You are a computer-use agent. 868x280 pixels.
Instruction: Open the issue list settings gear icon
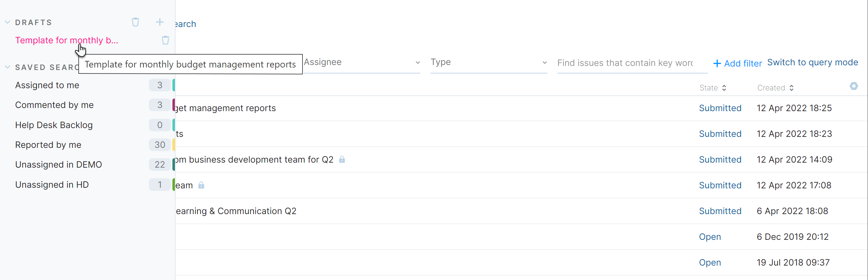[x=854, y=86]
